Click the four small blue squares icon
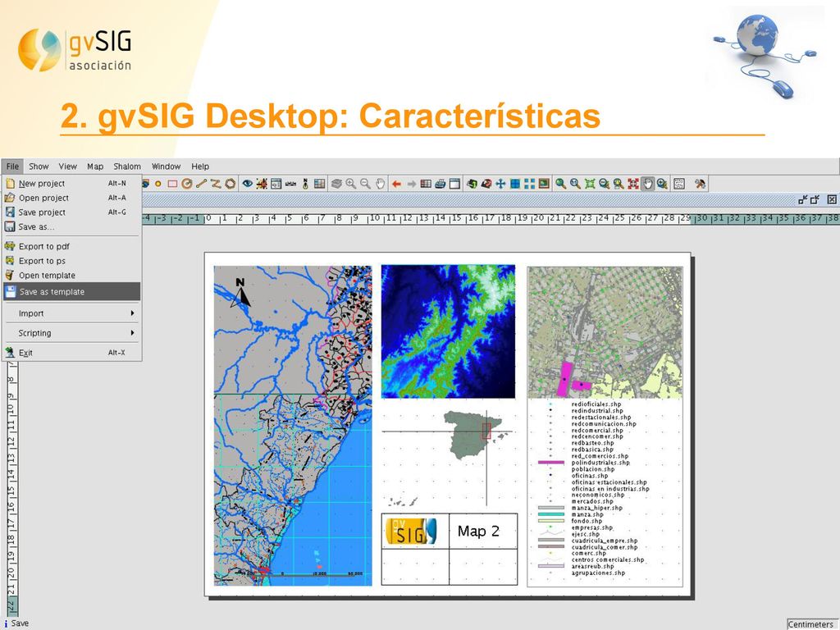The width and height of the screenshot is (840, 630). [x=529, y=184]
